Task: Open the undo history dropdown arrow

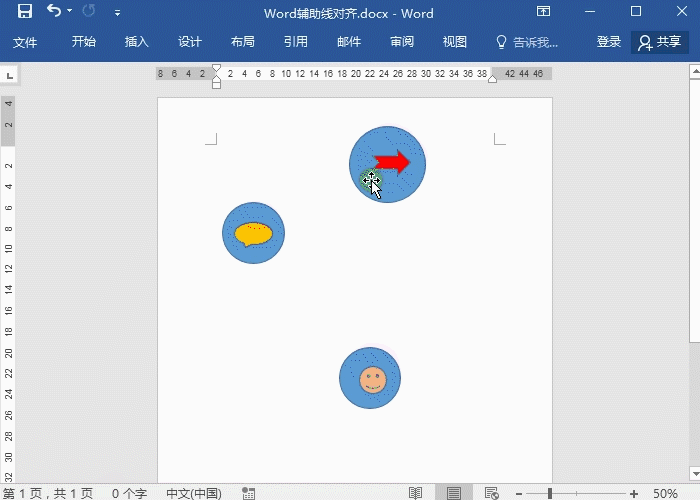Action: point(70,11)
